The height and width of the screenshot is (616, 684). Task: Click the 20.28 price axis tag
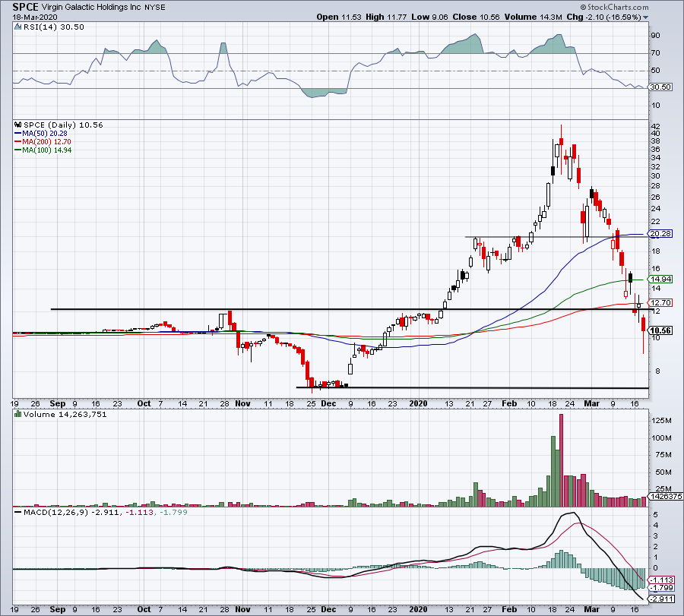click(x=660, y=234)
